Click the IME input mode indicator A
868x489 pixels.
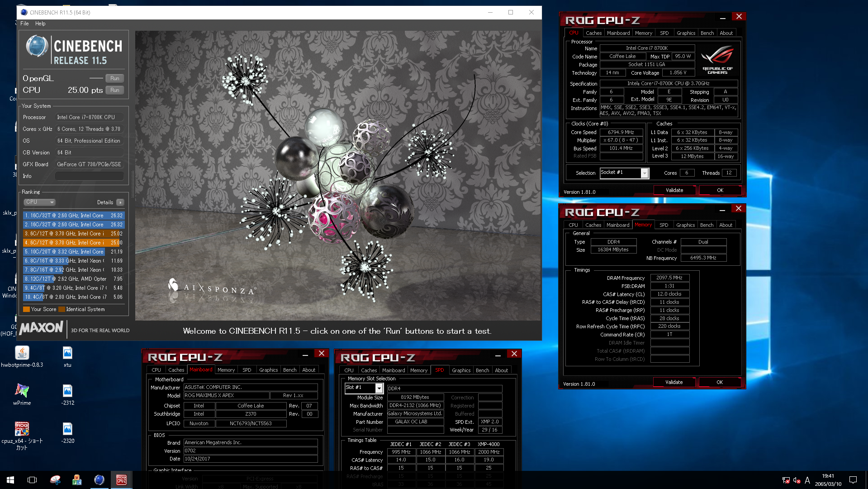tap(807, 480)
